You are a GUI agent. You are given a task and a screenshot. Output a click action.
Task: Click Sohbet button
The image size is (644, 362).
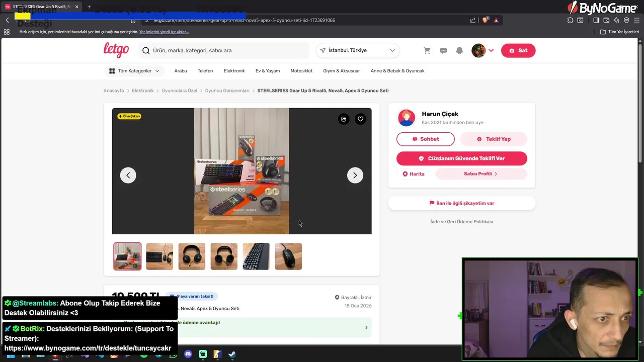pyautogui.click(x=426, y=139)
